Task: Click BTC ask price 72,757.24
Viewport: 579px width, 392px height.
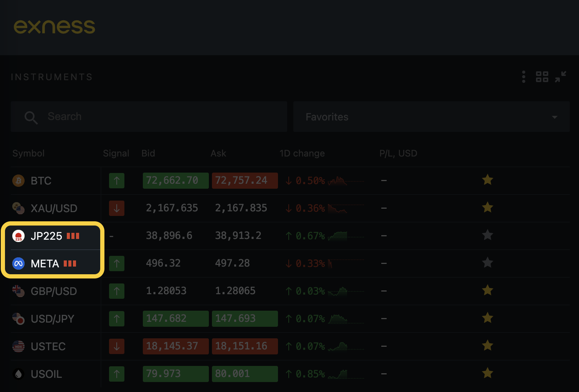Action: click(245, 180)
